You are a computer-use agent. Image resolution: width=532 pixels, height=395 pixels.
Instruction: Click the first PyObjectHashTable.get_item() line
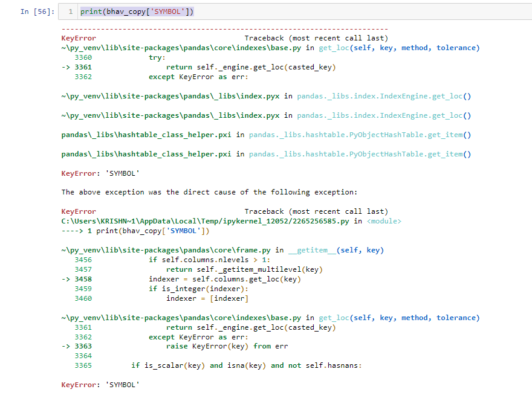coord(266,135)
